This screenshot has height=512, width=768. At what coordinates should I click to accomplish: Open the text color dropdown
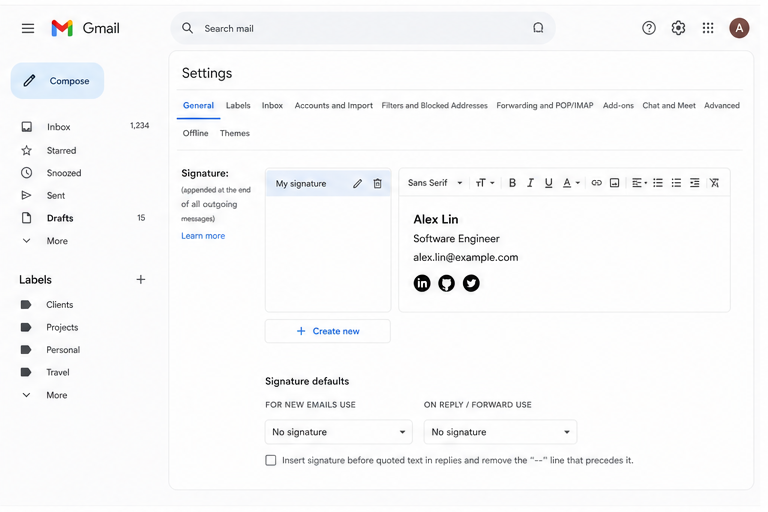[x=571, y=183]
